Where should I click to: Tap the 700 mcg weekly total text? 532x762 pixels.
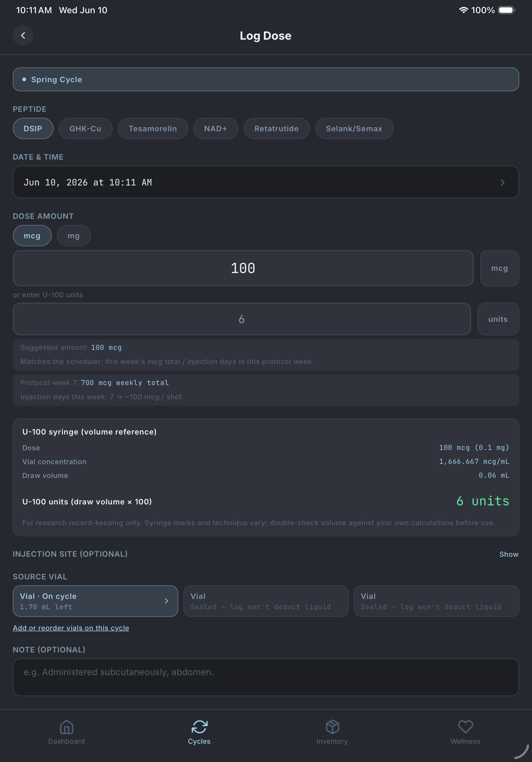point(125,383)
